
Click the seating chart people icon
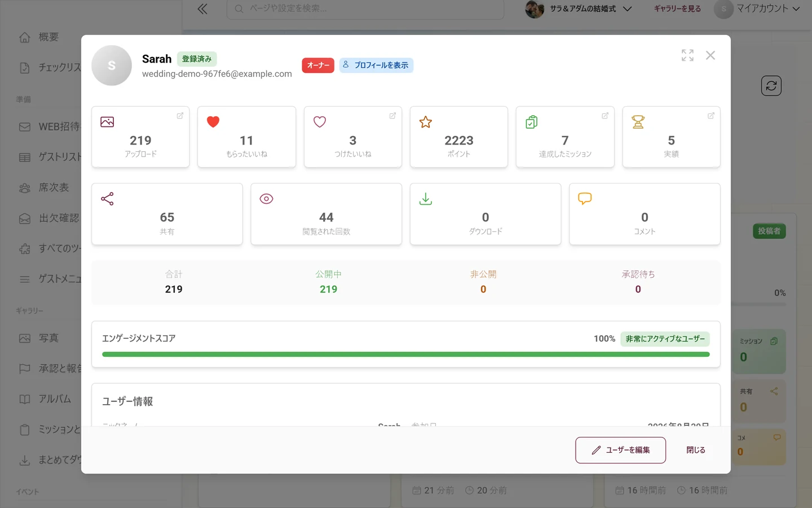click(x=25, y=188)
